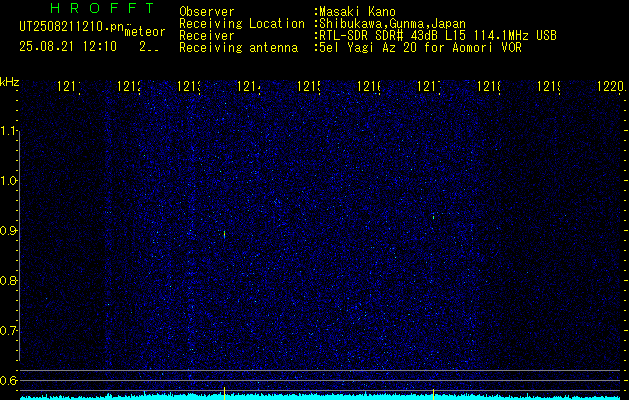Click the 0.9 kHz frequency axis label

coord(8,230)
